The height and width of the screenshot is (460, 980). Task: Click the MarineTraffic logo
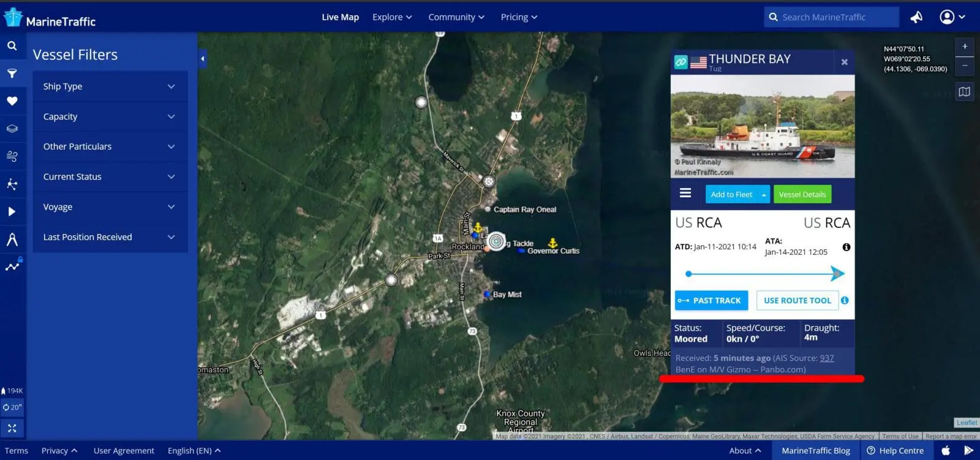(x=50, y=19)
